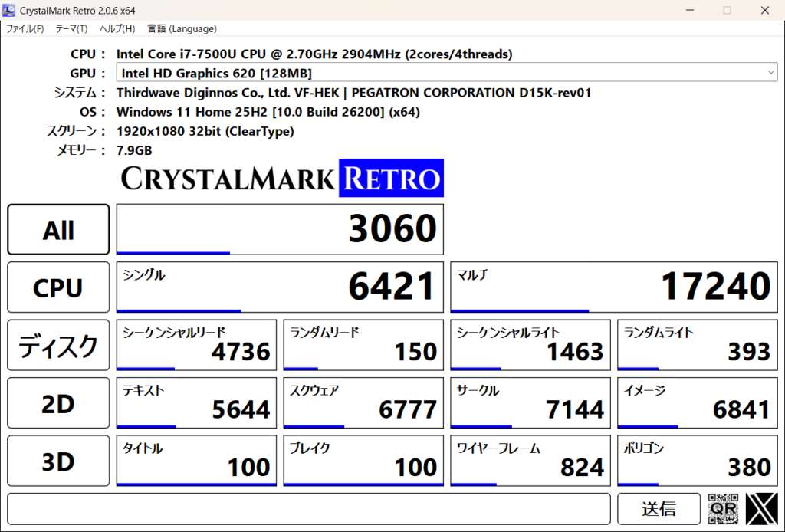Click the 3D benchmark button
Screen dimensions: 785x532
(x=58, y=461)
